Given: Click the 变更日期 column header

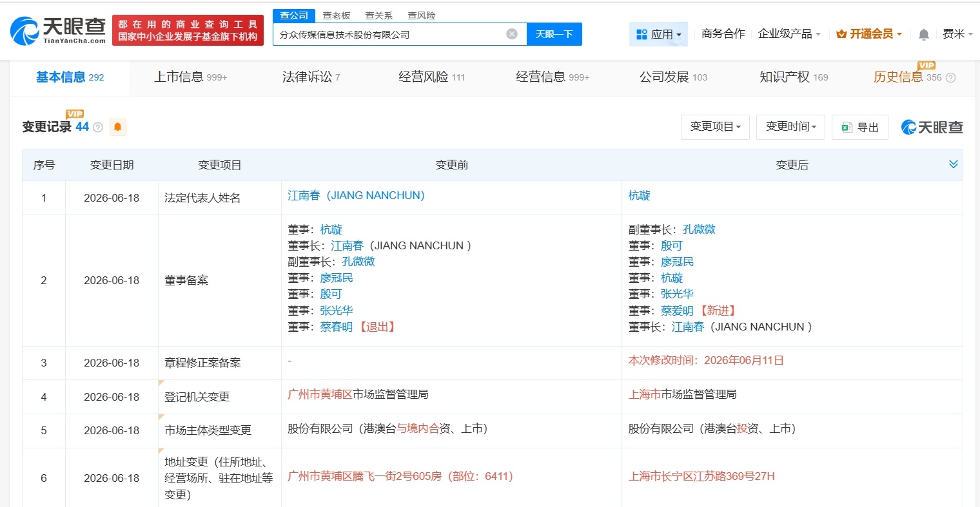Looking at the screenshot, I should click(x=112, y=165).
